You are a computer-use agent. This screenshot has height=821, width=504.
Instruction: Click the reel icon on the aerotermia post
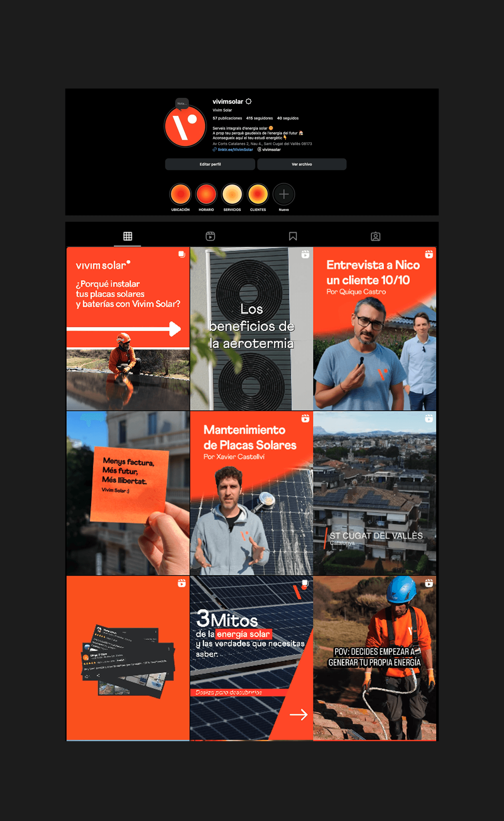pyautogui.click(x=305, y=254)
